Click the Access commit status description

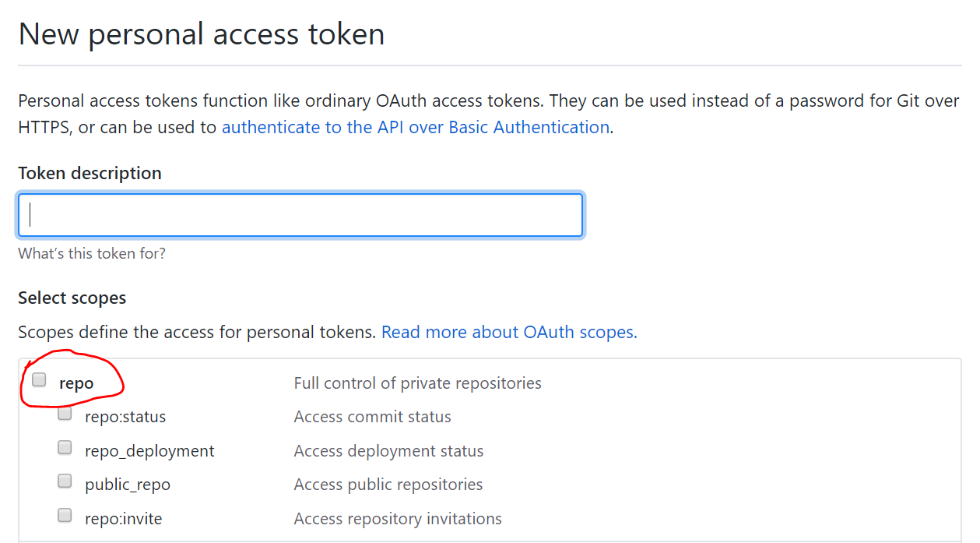(372, 417)
